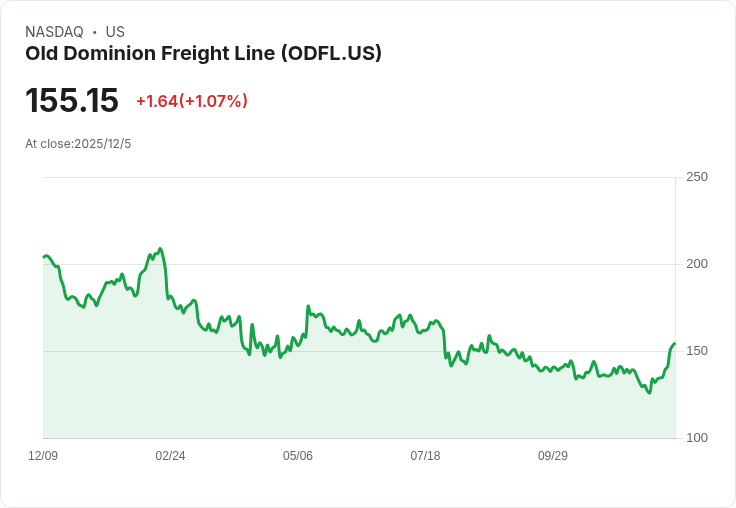Viewport: 736px width, 508px height.
Task: Select the 05/06 date on x-axis
Action: click(x=298, y=456)
